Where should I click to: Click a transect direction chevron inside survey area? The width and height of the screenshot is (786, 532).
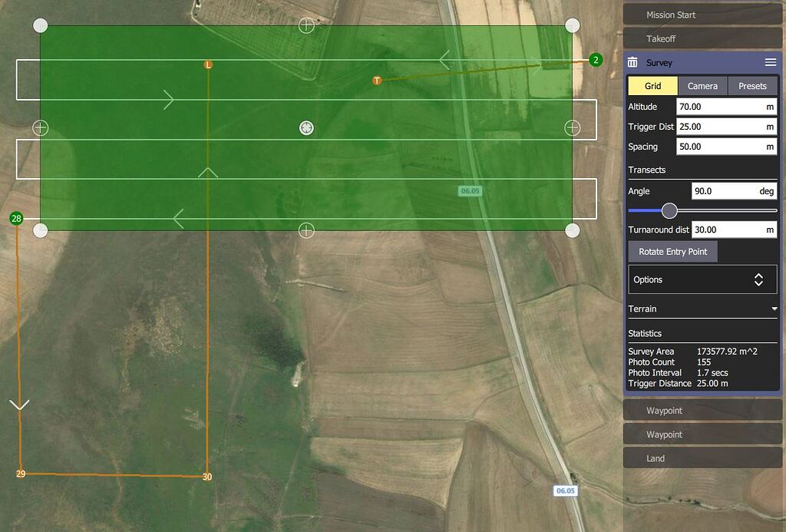coord(168,100)
